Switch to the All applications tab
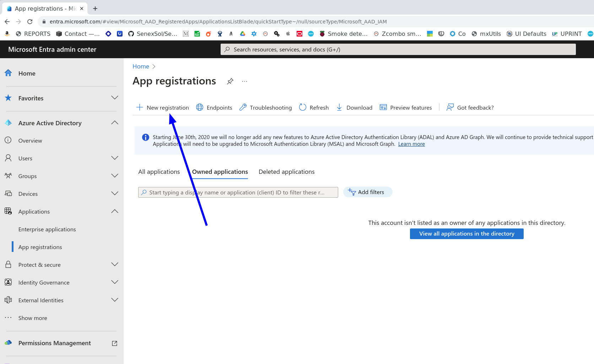The height and width of the screenshot is (364, 594). click(159, 172)
